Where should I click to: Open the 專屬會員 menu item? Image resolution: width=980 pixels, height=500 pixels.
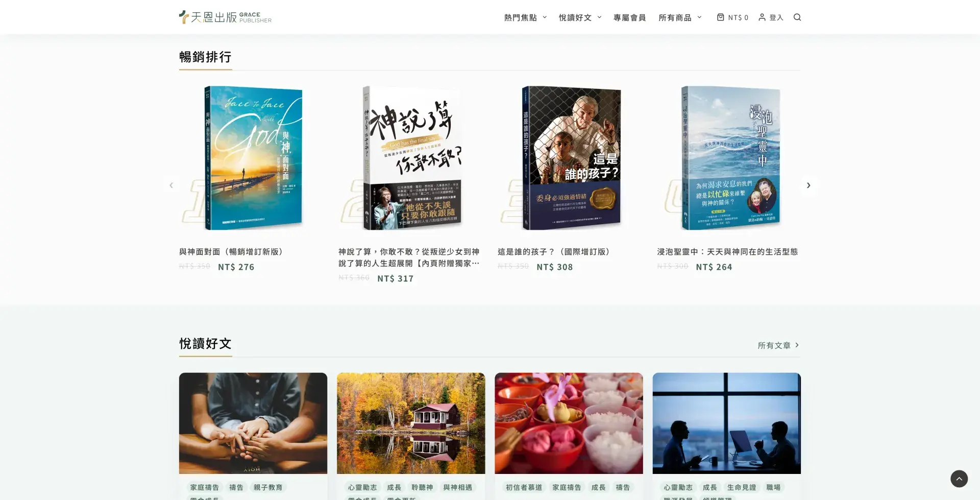pos(629,17)
